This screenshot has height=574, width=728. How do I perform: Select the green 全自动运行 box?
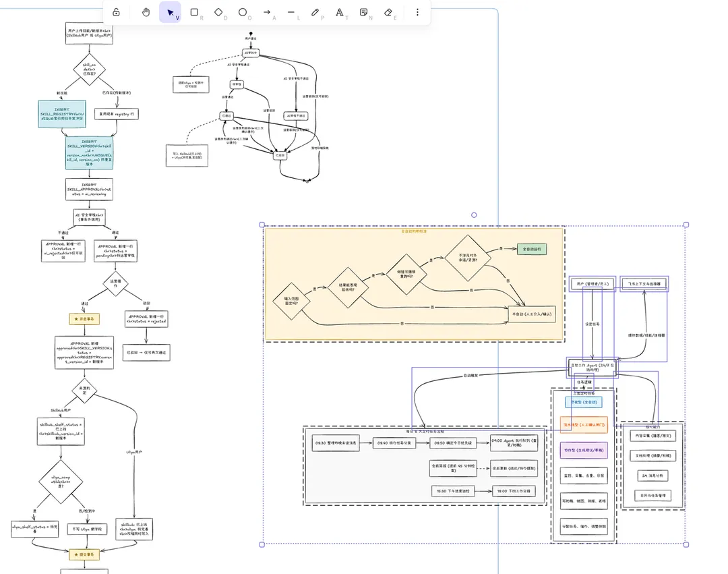[x=532, y=249]
